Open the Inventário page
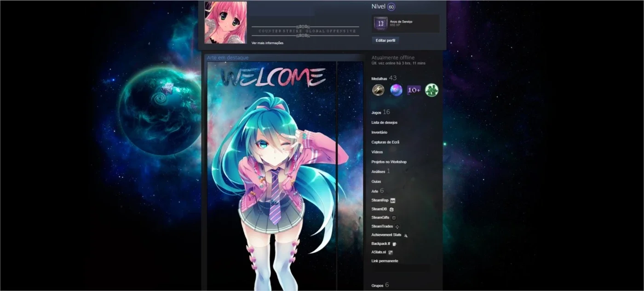The height and width of the screenshot is (291, 644). tap(379, 132)
